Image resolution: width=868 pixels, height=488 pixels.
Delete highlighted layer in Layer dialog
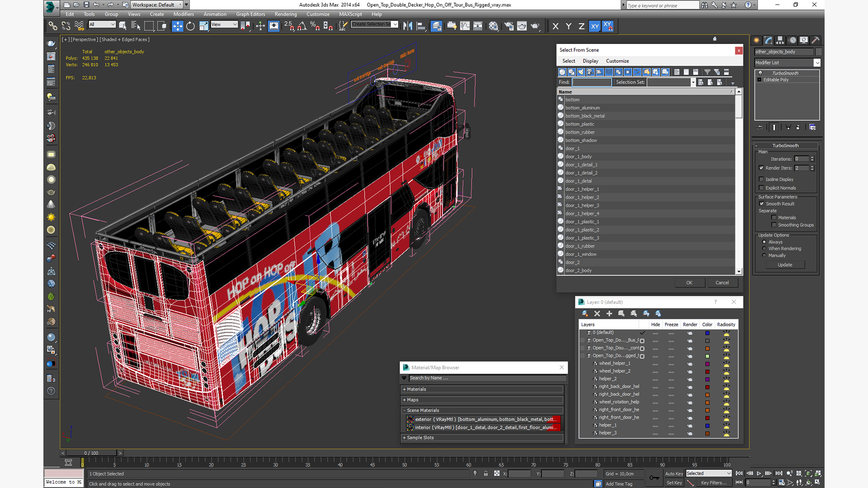click(x=597, y=314)
